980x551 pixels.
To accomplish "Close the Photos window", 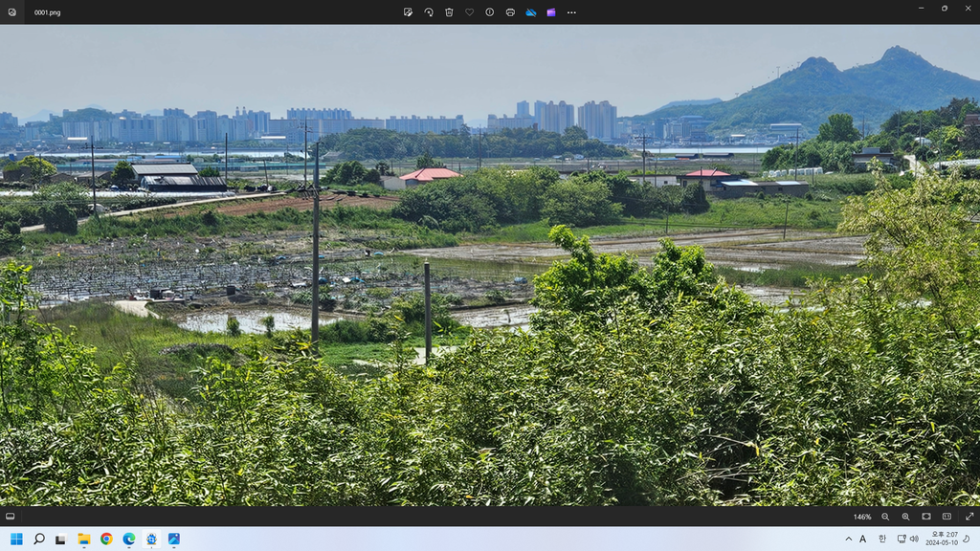I will tap(969, 8).
